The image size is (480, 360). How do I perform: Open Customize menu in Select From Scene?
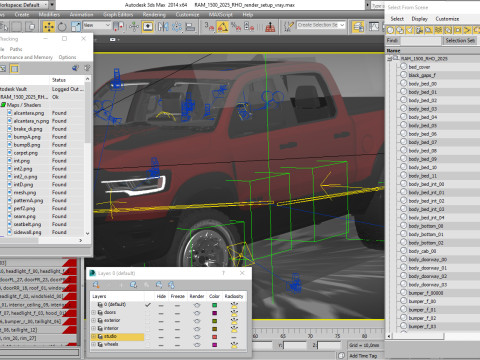tap(447, 19)
